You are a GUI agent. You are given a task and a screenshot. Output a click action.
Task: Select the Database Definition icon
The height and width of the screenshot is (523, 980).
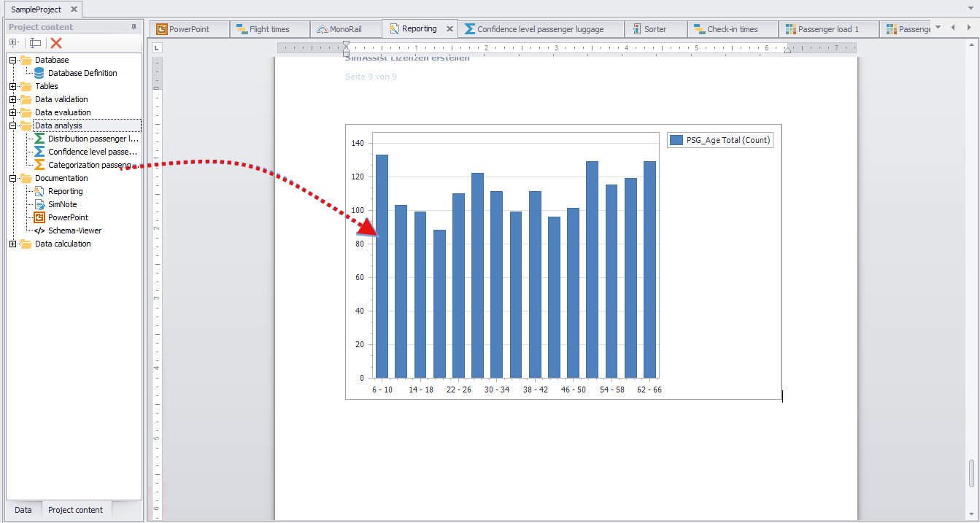click(38, 73)
